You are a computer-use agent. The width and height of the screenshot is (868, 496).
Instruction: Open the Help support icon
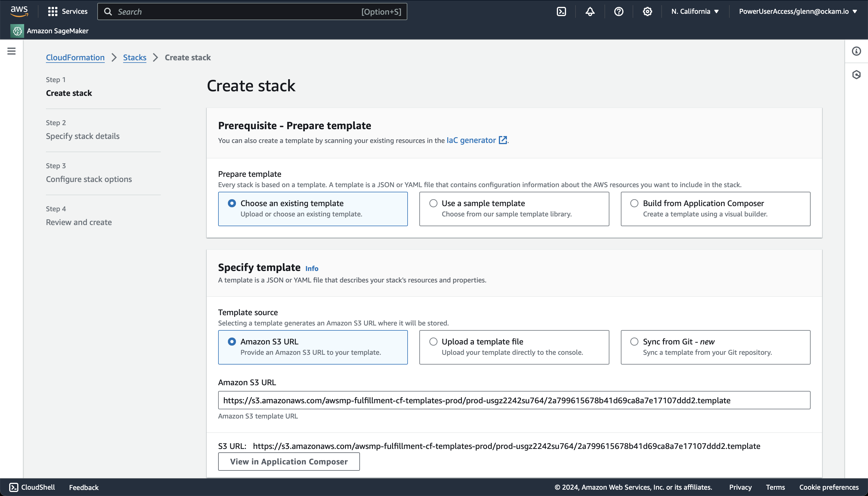[618, 11]
